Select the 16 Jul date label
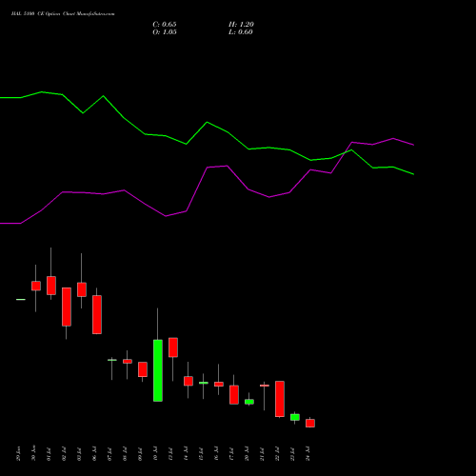The height and width of the screenshot is (476, 476). (x=216, y=454)
